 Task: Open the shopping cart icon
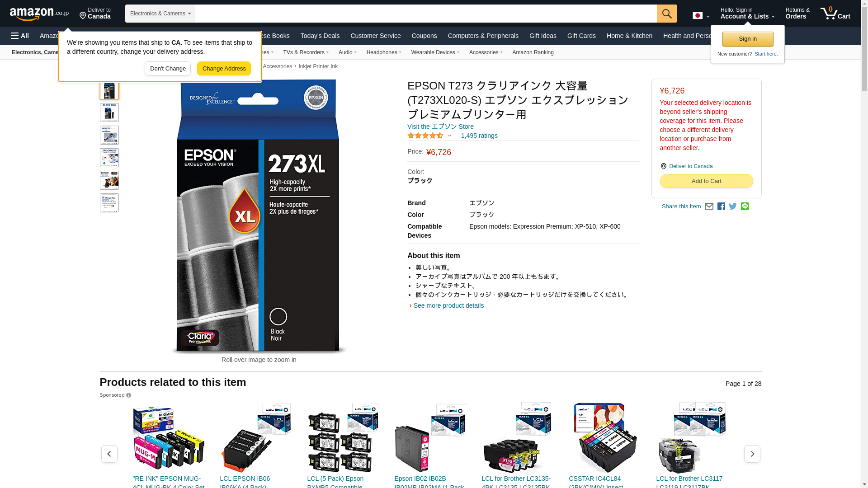coord(835,14)
